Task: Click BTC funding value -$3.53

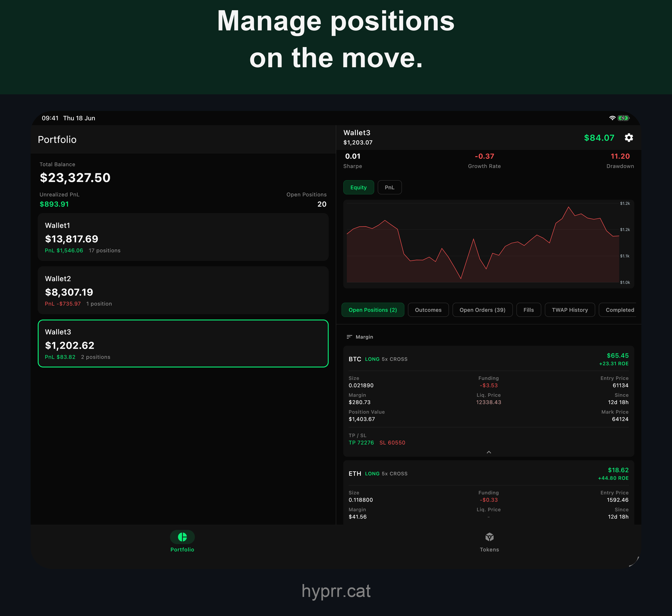Action: coord(488,385)
